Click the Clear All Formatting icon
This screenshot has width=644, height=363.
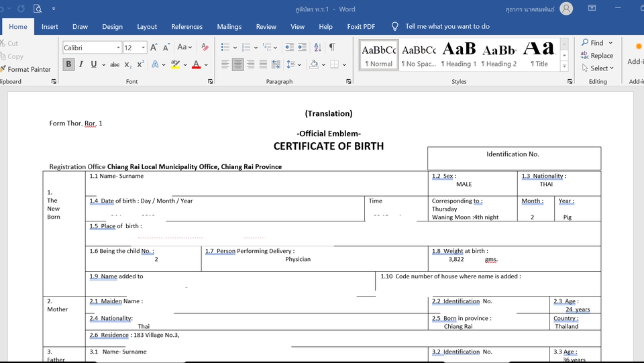click(x=205, y=48)
